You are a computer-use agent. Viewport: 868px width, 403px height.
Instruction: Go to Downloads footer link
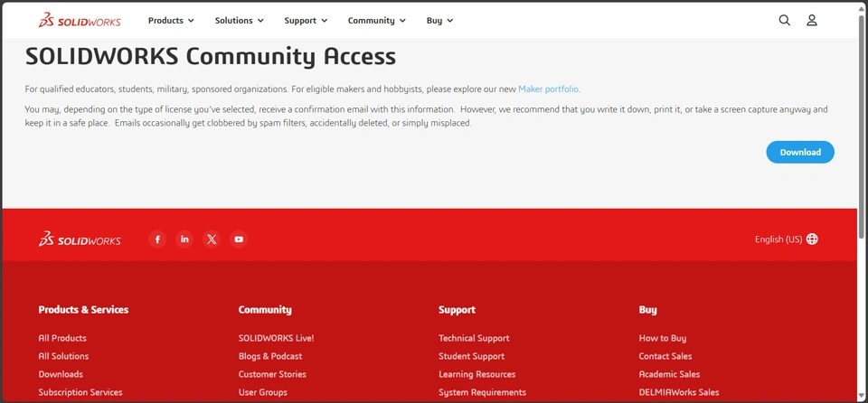(61, 374)
